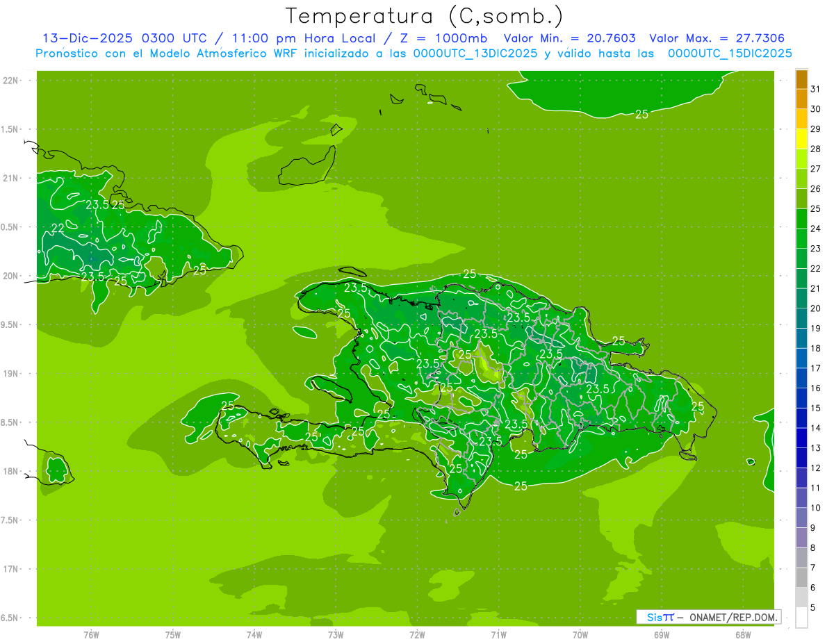Click the 19N latitude axis label
This screenshot has height=644, width=834.
pyautogui.click(x=11, y=374)
